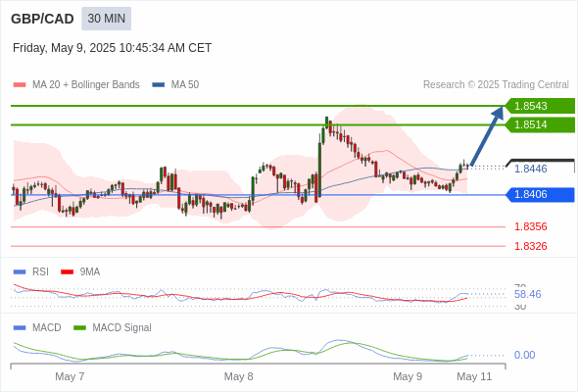This screenshot has height=392, width=578.
Task: Select the 1.8406 pivot price tag
Action: 540,194
